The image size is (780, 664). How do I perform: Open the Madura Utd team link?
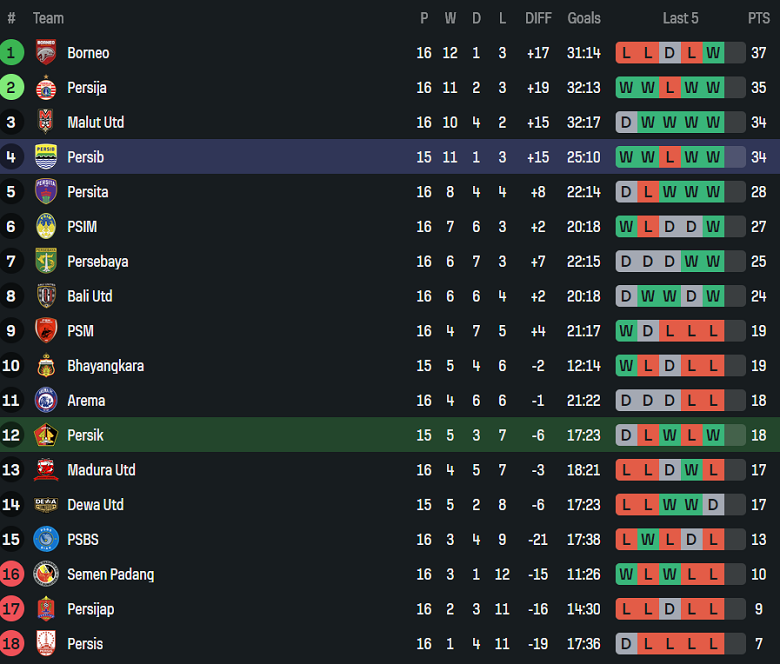pyautogui.click(x=101, y=470)
